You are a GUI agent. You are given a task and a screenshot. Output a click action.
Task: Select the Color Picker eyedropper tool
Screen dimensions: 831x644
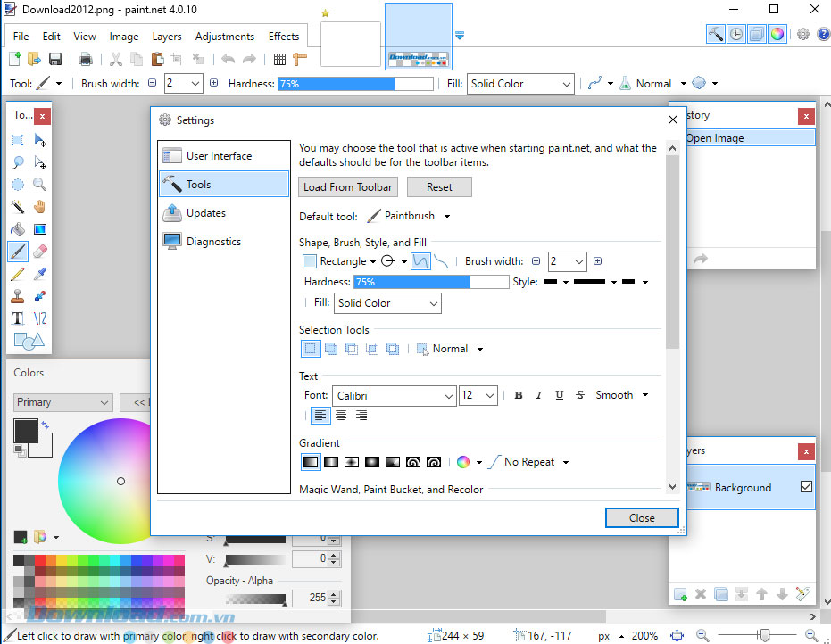click(x=40, y=274)
